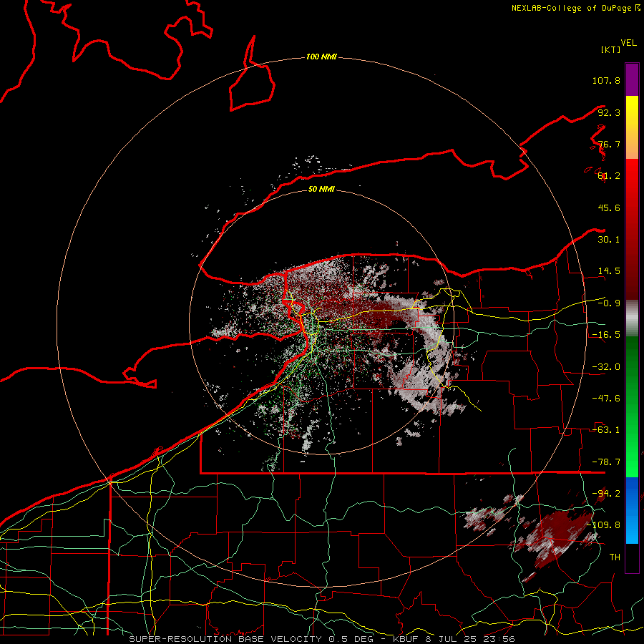Click the -78.7 legend value

[606, 462]
